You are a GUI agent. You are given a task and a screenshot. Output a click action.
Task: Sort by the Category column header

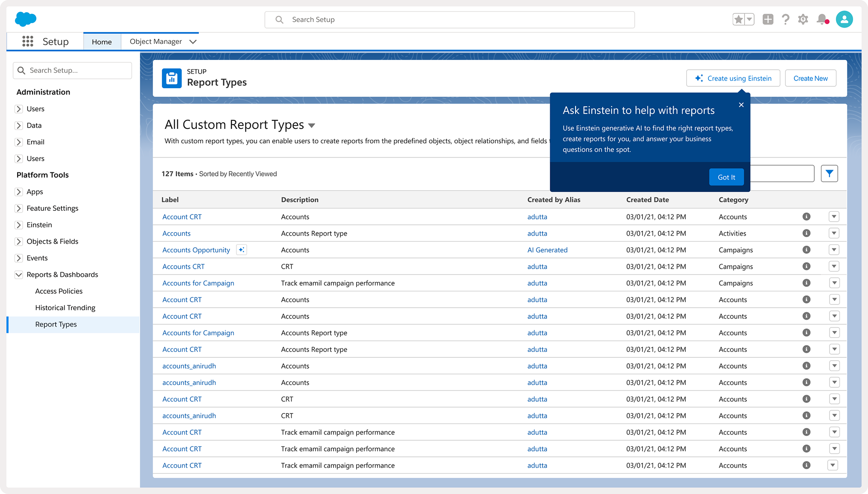pos(733,200)
